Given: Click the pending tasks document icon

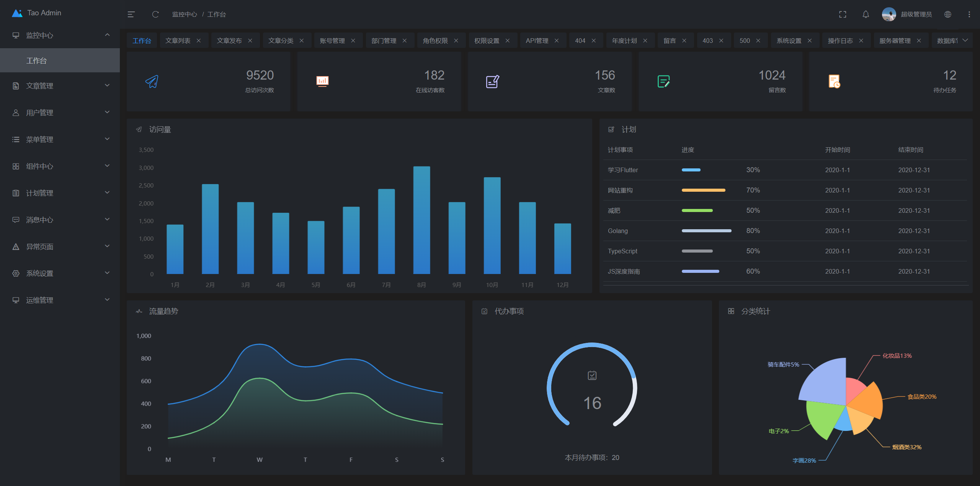Looking at the screenshot, I should (834, 82).
